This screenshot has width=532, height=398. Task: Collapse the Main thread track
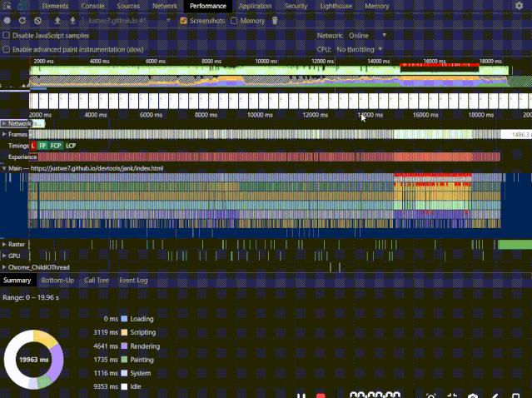4,168
